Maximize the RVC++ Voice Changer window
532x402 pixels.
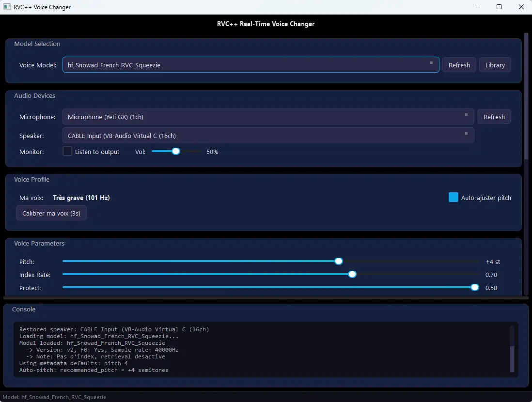pos(499,7)
